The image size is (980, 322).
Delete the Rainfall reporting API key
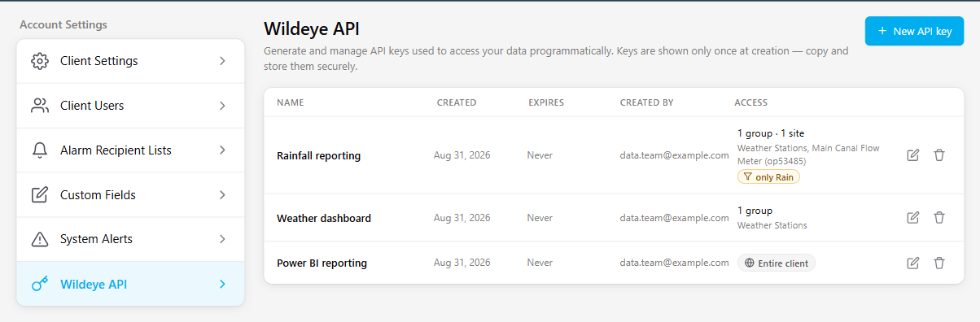pyautogui.click(x=939, y=155)
